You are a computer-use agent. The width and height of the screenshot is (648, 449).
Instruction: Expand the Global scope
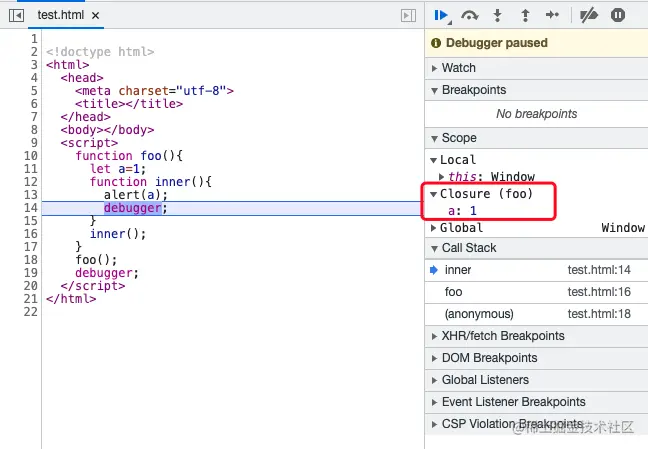click(433, 228)
